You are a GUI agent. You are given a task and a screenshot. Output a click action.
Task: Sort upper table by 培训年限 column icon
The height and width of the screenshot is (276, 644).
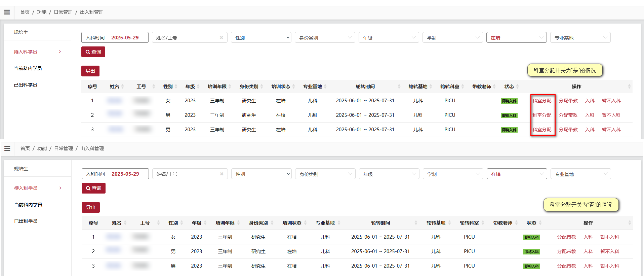[x=230, y=87]
